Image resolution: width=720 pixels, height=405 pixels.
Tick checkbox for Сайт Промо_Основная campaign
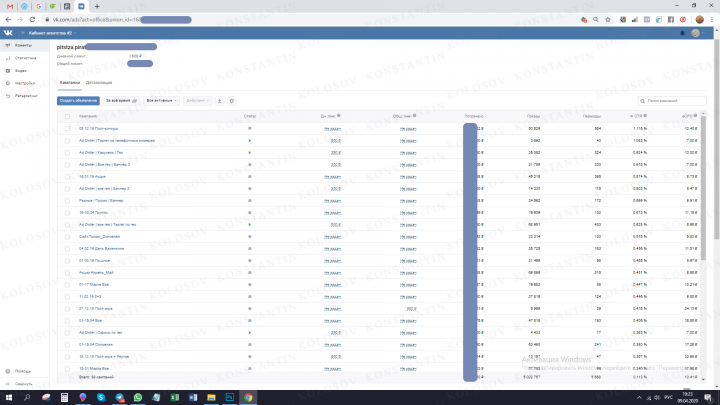pos(67,236)
